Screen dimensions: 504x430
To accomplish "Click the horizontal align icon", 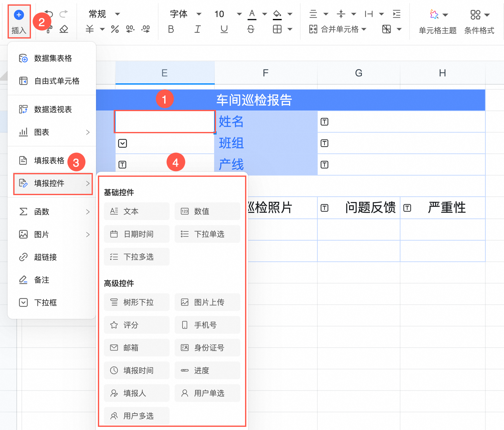I will click(x=313, y=14).
